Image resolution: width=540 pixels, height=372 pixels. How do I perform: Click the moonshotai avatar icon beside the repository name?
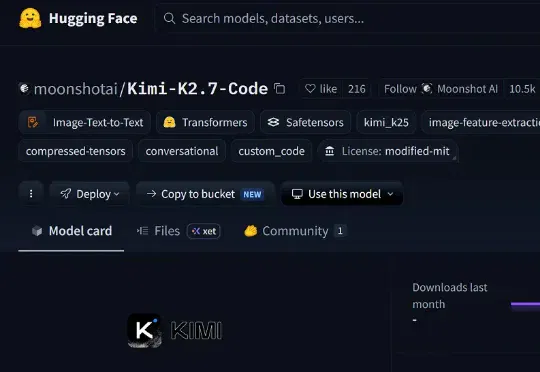click(x=24, y=89)
